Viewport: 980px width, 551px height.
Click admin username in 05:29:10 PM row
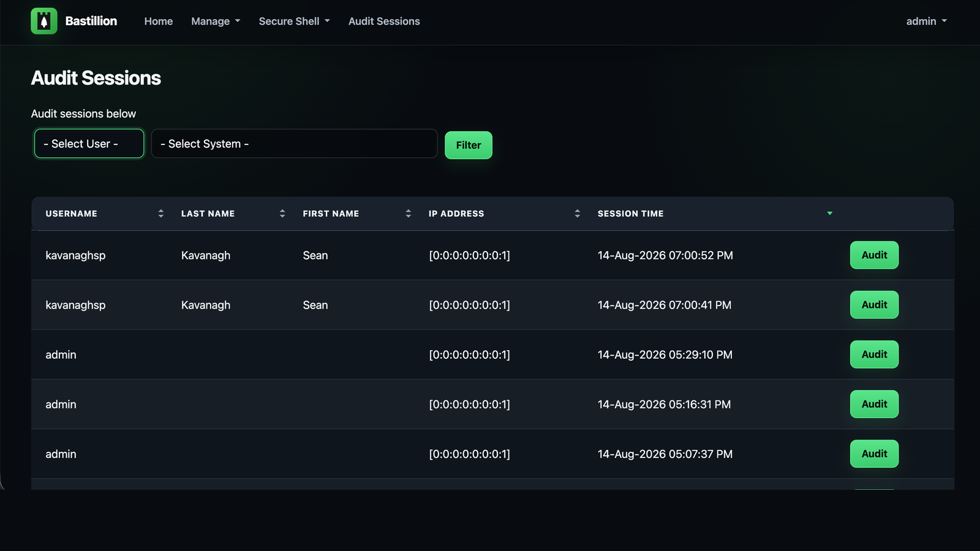pyautogui.click(x=61, y=354)
